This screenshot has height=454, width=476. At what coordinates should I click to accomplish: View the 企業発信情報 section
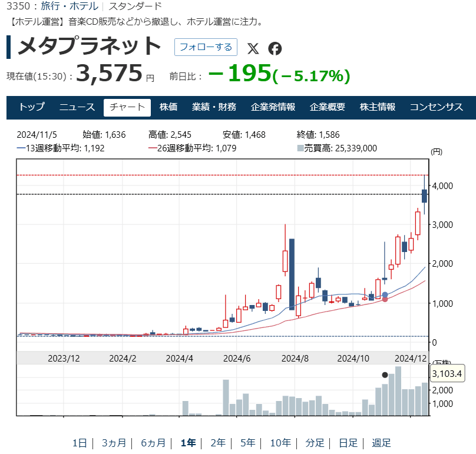click(x=273, y=107)
